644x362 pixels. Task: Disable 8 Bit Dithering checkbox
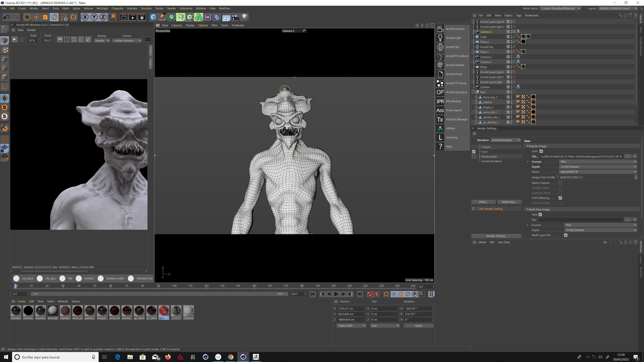[x=560, y=198]
